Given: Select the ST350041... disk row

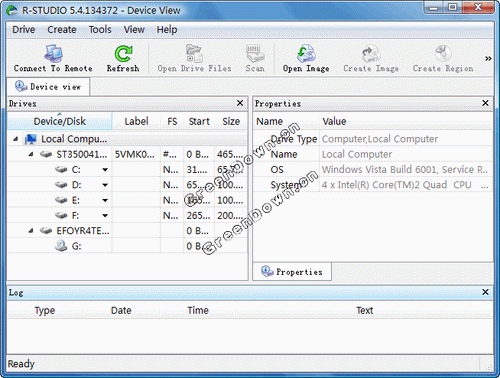Looking at the screenshot, I should pyautogui.click(x=127, y=154).
